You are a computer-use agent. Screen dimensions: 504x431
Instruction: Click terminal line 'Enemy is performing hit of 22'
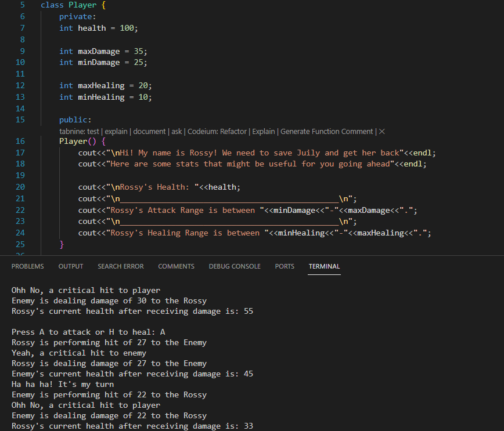point(109,394)
